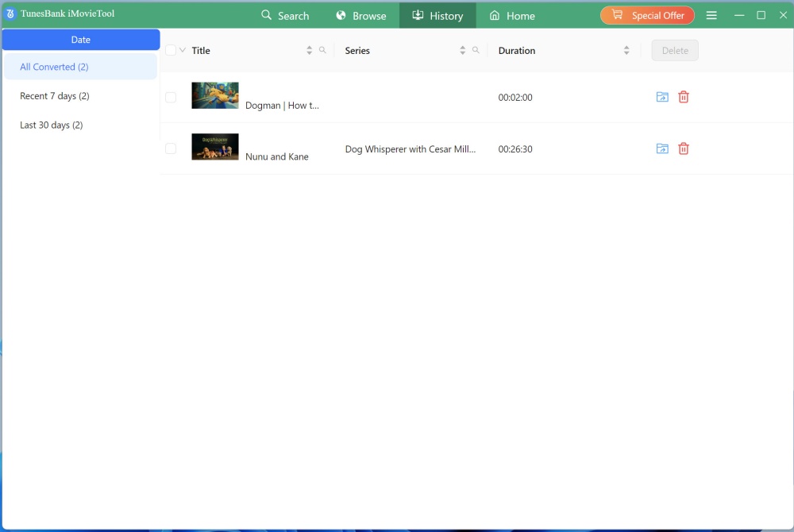Click the search icon in Title column
Image resolution: width=794 pixels, height=532 pixels.
tap(322, 50)
